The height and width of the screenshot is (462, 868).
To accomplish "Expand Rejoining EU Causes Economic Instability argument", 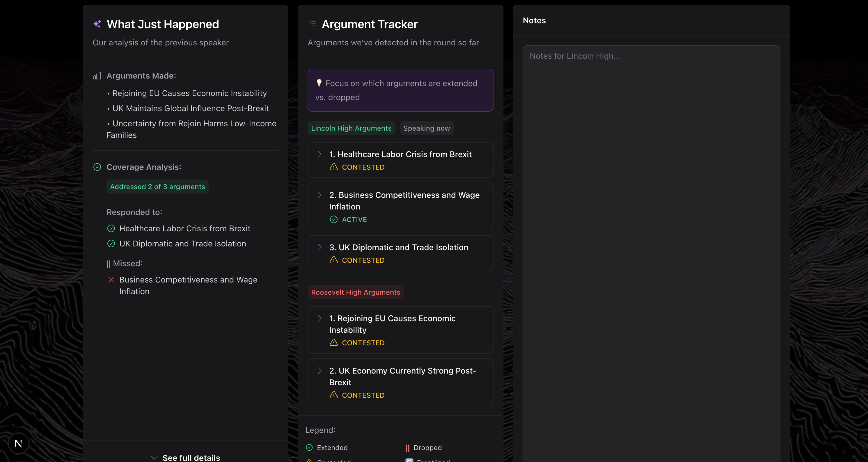I will tap(319, 319).
